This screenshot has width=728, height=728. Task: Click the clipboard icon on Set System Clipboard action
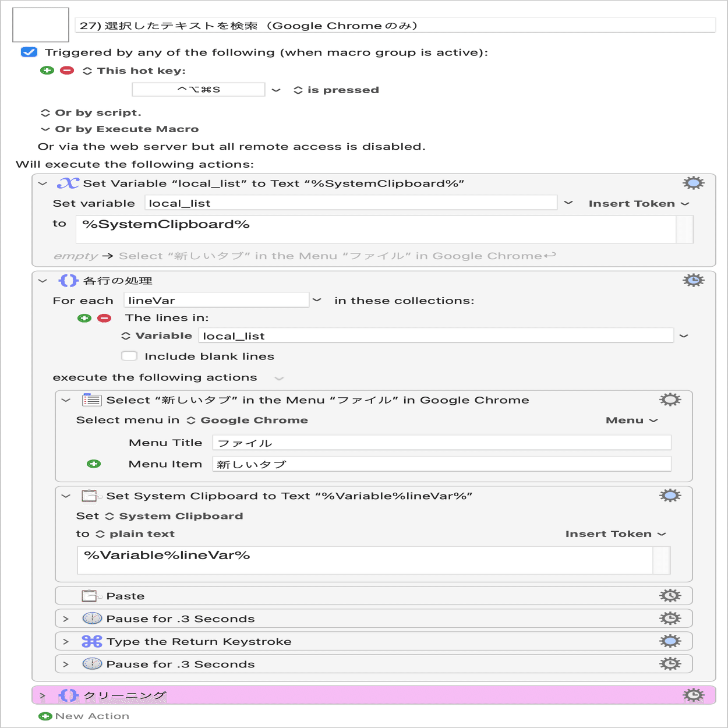click(x=92, y=497)
